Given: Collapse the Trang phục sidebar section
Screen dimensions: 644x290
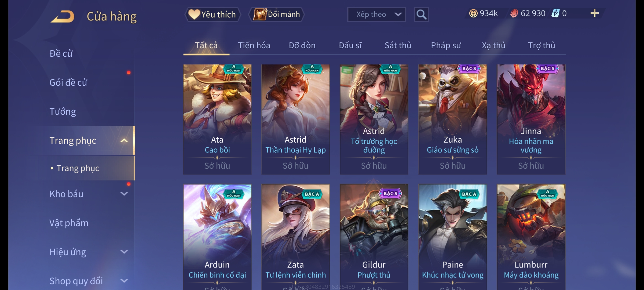Looking at the screenshot, I should tap(124, 140).
